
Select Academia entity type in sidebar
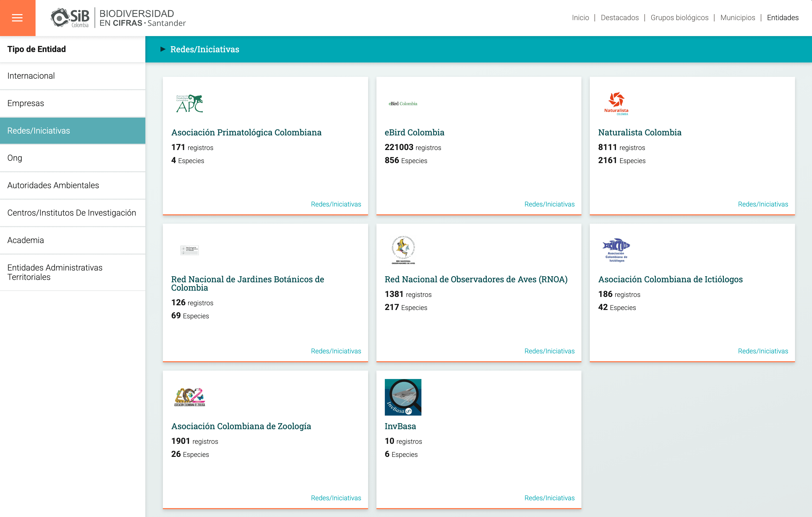point(72,240)
